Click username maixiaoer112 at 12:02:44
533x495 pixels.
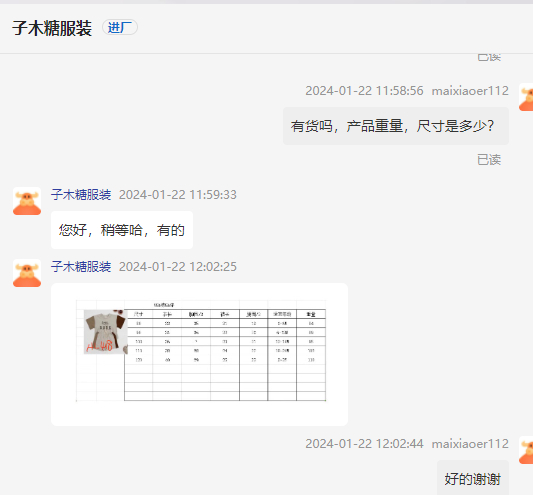tap(470, 444)
